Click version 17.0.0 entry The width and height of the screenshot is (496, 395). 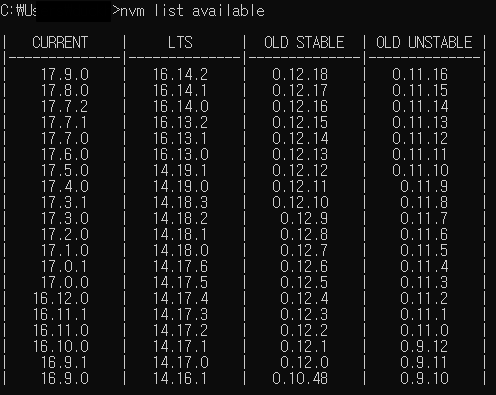(65, 282)
